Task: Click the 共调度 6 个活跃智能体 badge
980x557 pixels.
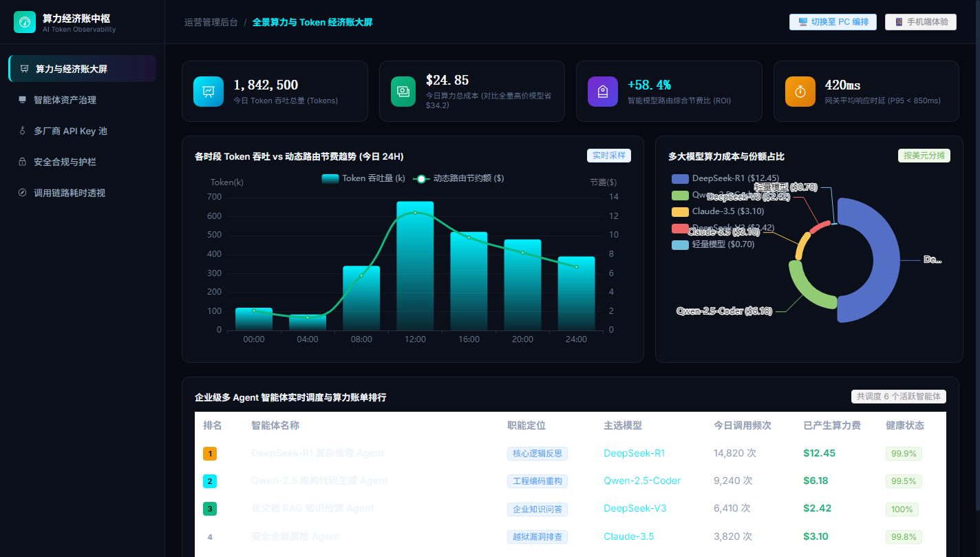Action: coord(899,397)
